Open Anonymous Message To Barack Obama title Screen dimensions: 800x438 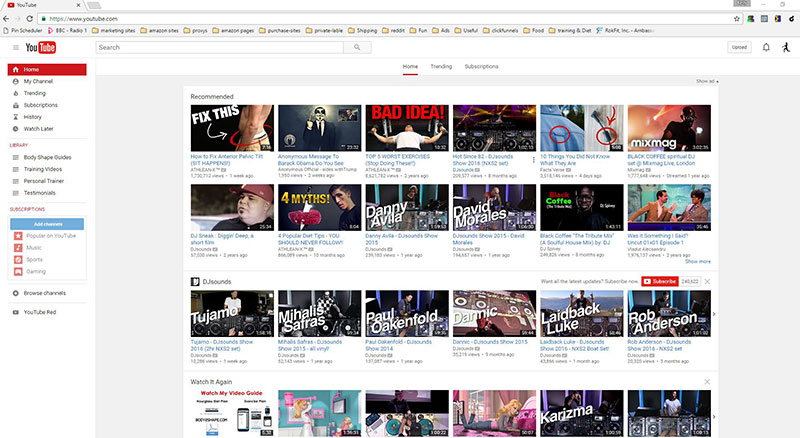pyautogui.click(x=311, y=160)
